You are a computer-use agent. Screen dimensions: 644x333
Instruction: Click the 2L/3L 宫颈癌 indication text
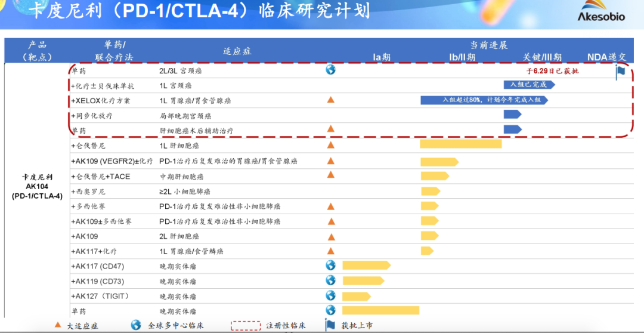point(180,70)
